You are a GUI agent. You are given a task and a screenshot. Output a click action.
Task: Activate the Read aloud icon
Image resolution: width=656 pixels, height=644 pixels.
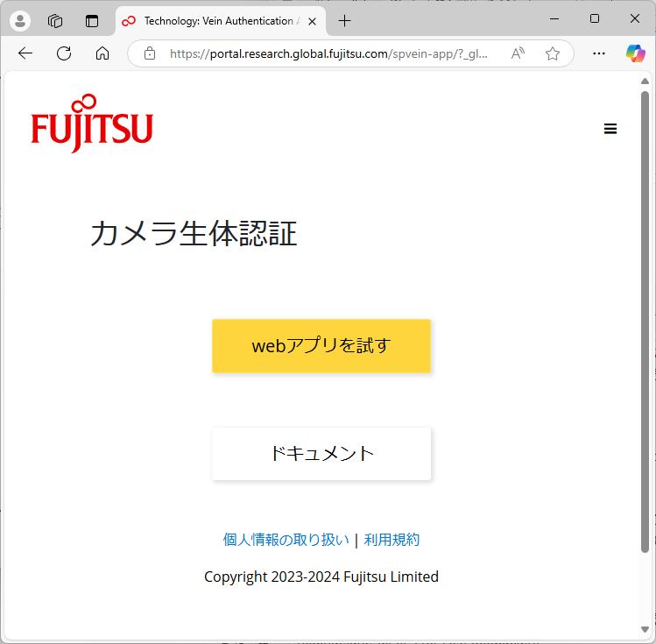(x=518, y=53)
